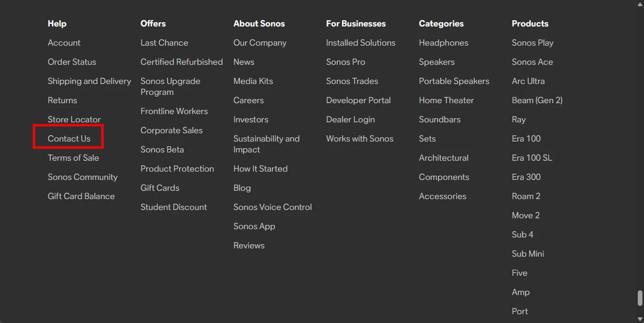Image resolution: width=644 pixels, height=323 pixels.
Task: Click the vertical scrollbar thumb
Action: (640, 299)
